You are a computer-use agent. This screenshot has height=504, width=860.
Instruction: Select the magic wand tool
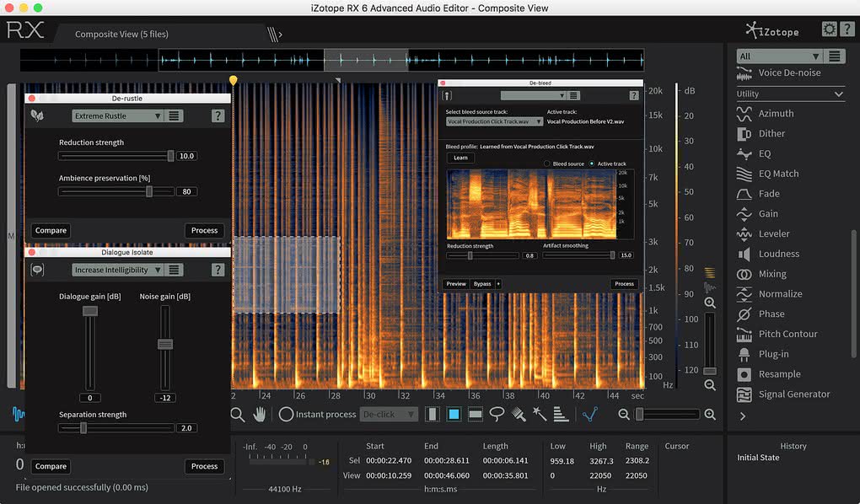click(x=540, y=415)
